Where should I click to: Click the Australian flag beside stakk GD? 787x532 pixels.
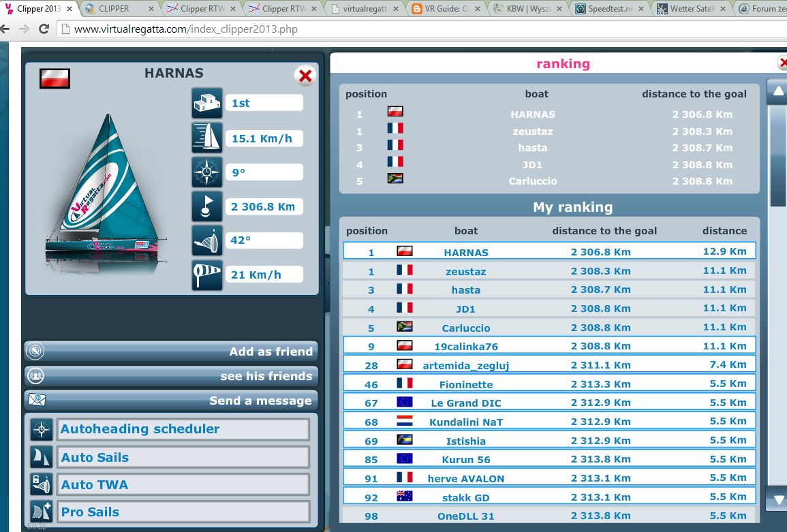[405, 497]
